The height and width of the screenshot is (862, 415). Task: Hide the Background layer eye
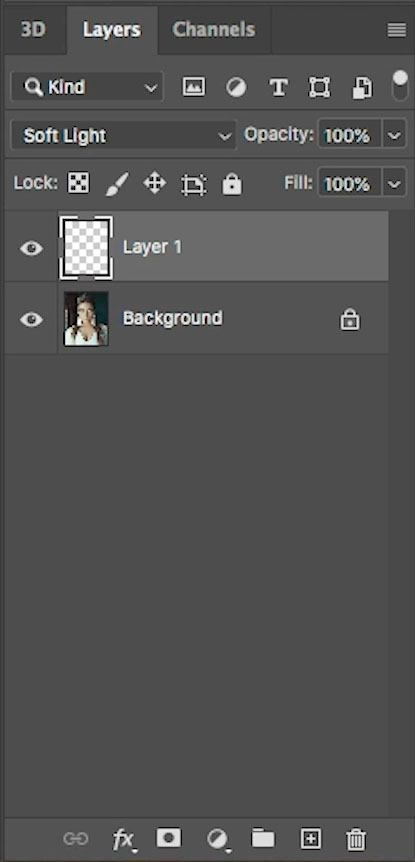pyautogui.click(x=31, y=319)
